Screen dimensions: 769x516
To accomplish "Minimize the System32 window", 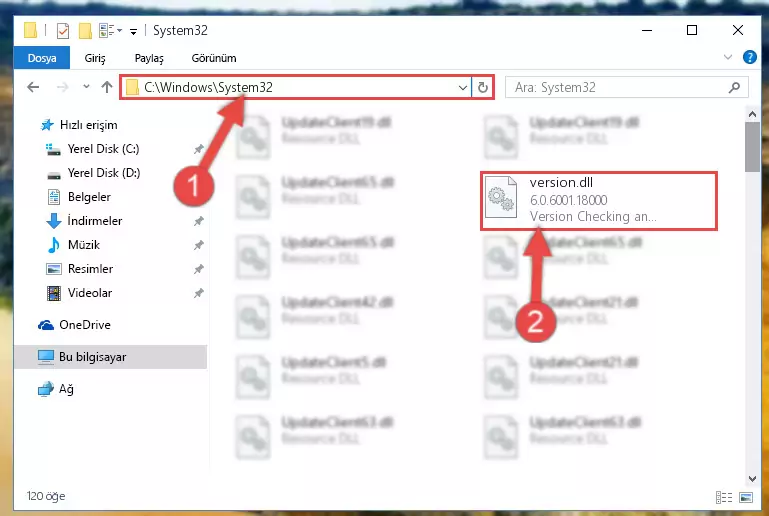I will [647, 30].
